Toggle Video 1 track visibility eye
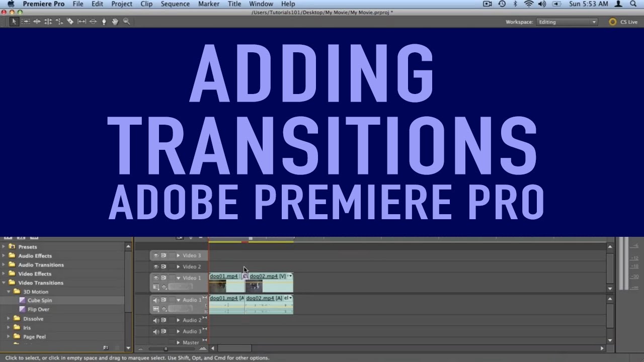Image resolution: width=644 pixels, height=362 pixels. click(156, 278)
